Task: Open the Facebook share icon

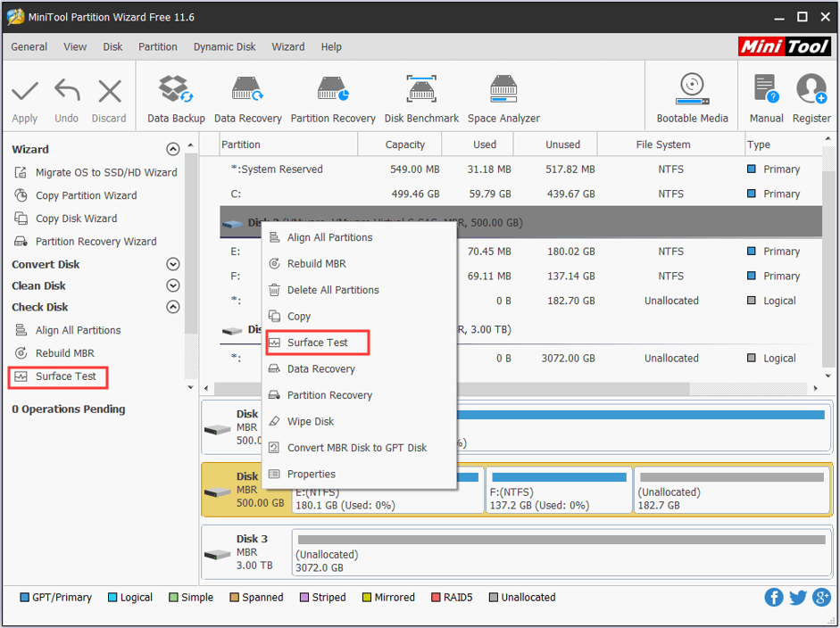Action: 774,597
